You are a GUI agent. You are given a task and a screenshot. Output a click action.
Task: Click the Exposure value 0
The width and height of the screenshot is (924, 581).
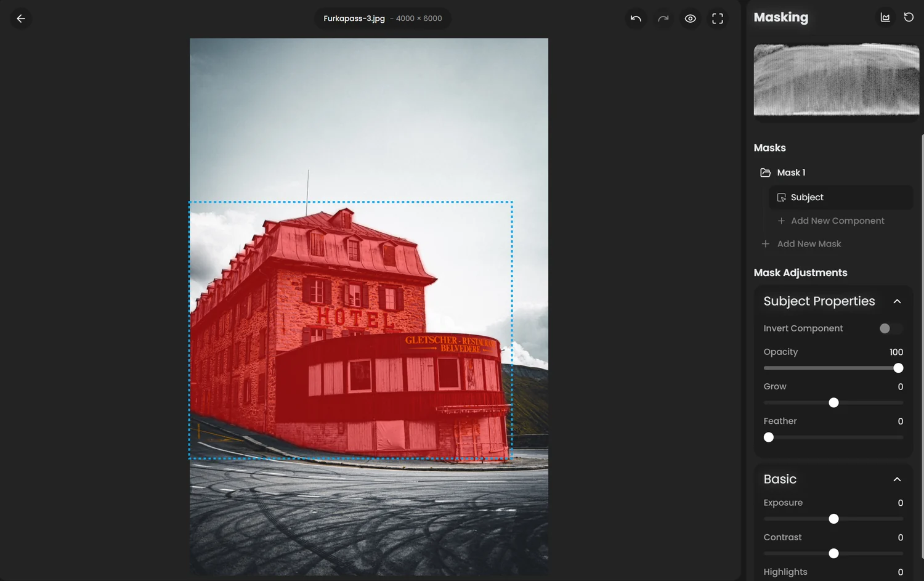(901, 503)
